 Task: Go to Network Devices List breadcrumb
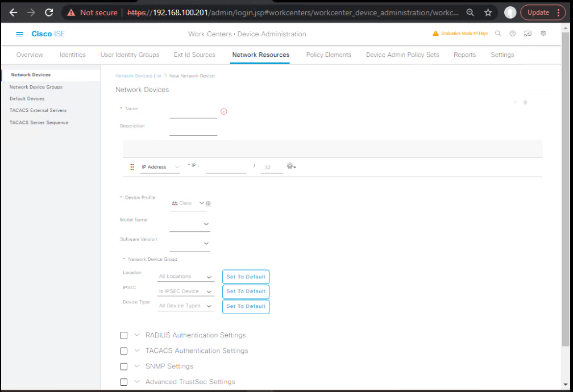tap(138, 76)
